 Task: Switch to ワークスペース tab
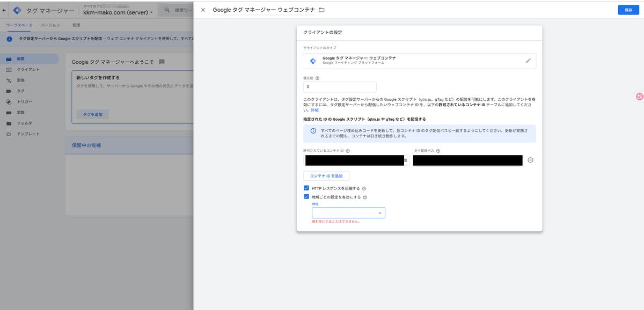click(x=19, y=25)
